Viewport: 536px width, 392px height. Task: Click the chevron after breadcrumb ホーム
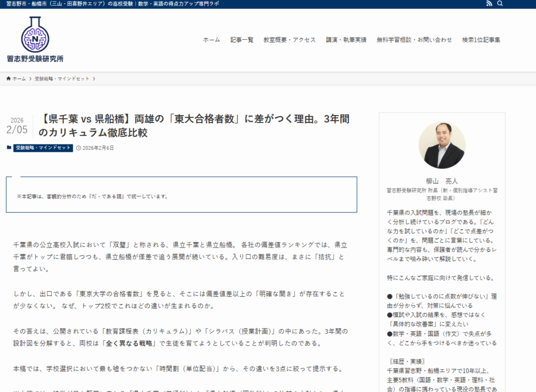30,79
